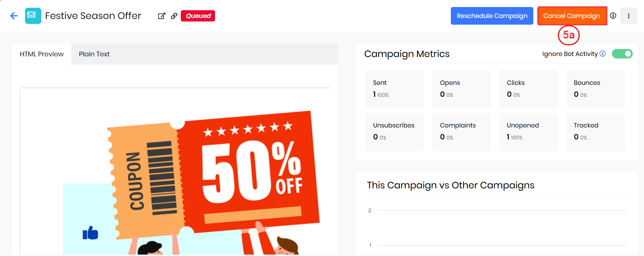Switch to the HTML Preview tab
Viewport: 644px width, 256px height.
[x=42, y=54]
